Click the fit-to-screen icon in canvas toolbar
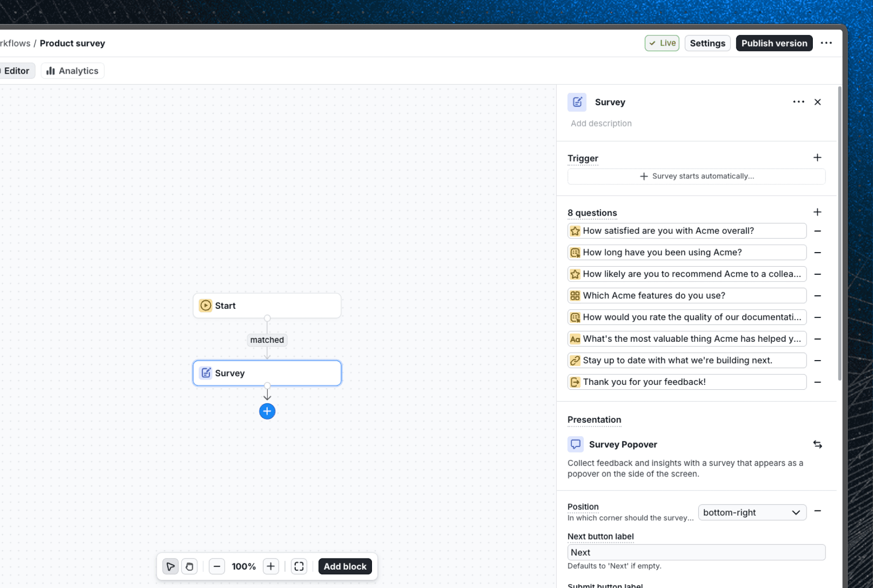 [x=299, y=566]
